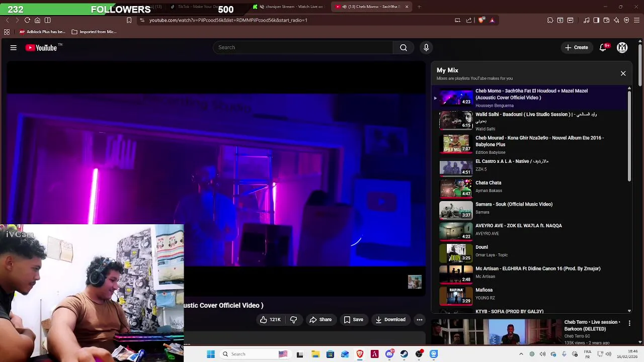644x362 pixels.
Task: Switch to the TikTok tab
Action: coord(195,7)
